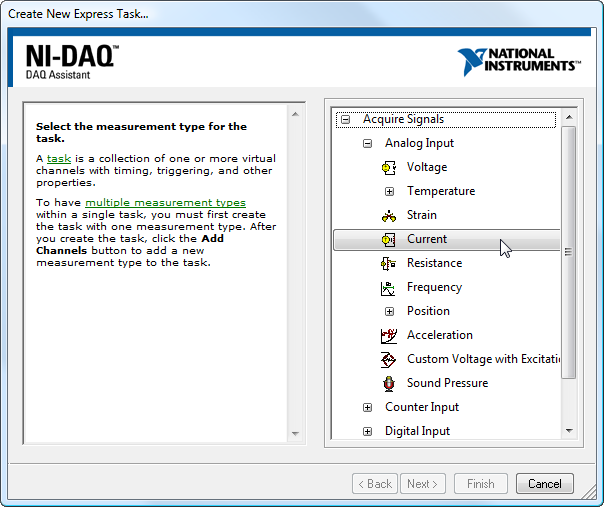The image size is (604, 507).
Task: Click the measurement tree vertical scrollbar
Action: point(568,252)
